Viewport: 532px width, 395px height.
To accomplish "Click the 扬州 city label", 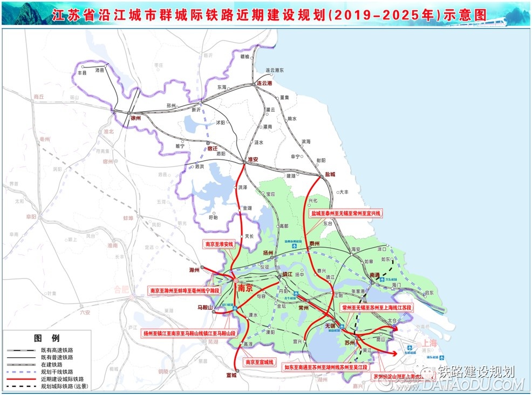I will point(268,253).
